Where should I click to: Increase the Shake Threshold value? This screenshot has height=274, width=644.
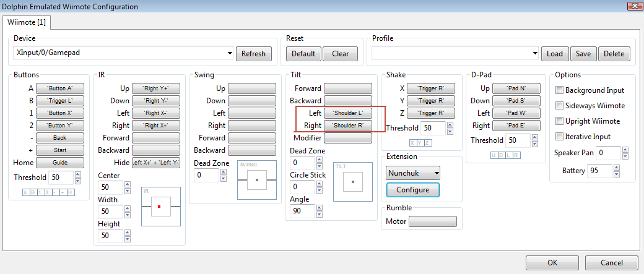click(450, 125)
